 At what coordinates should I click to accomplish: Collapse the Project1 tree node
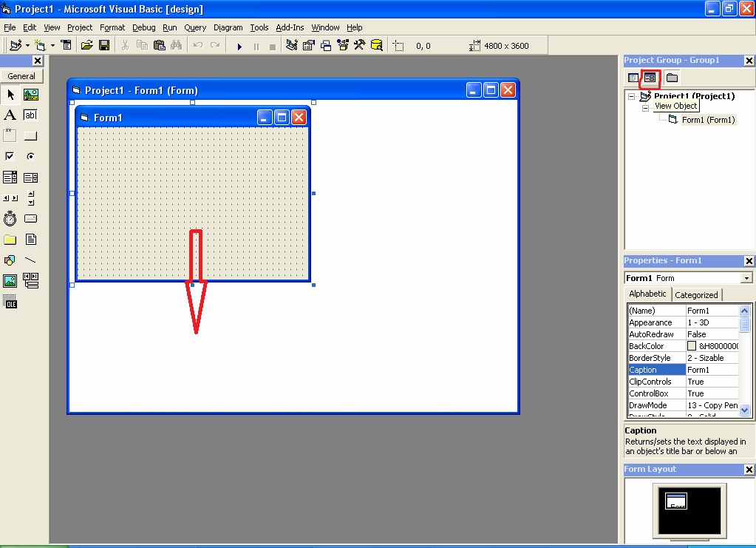632,96
